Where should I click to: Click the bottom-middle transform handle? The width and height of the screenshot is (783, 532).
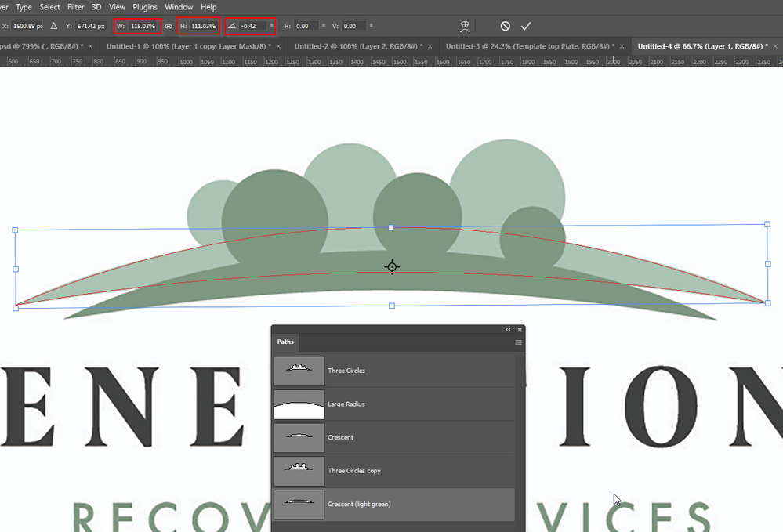point(392,306)
